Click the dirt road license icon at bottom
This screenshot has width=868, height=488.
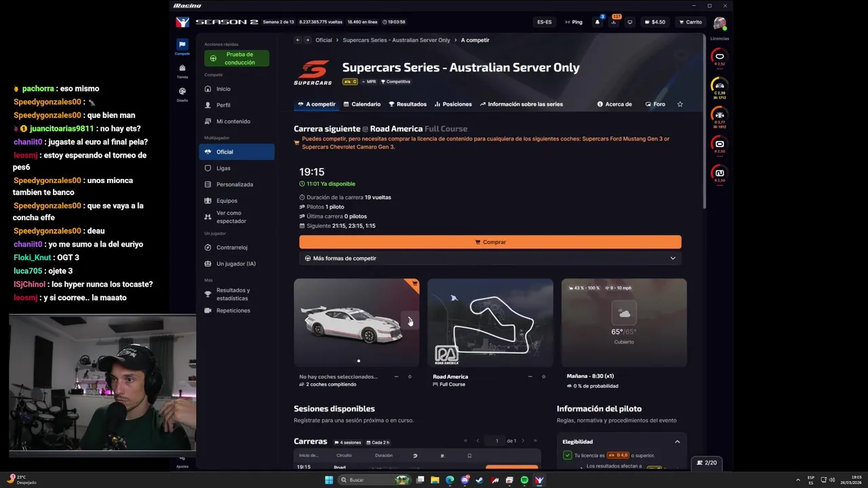coord(719,174)
